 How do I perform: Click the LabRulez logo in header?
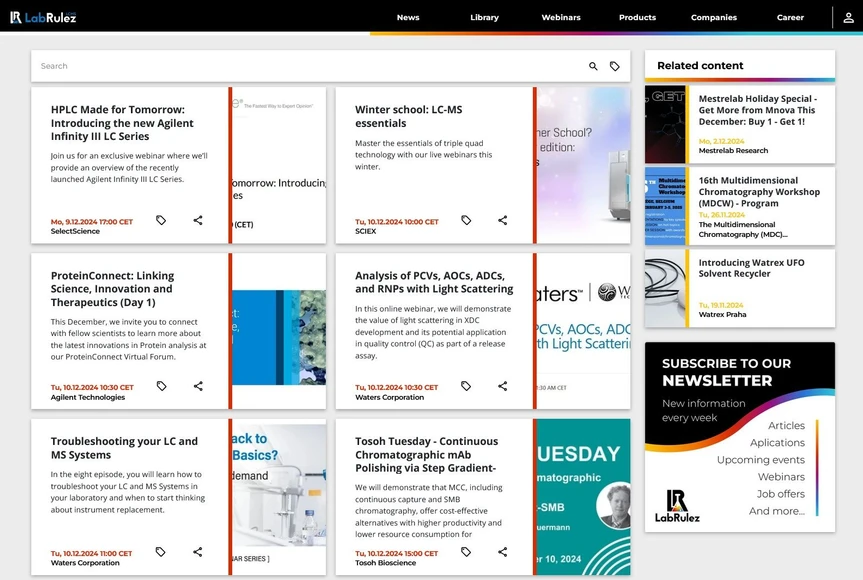click(43, 17)
